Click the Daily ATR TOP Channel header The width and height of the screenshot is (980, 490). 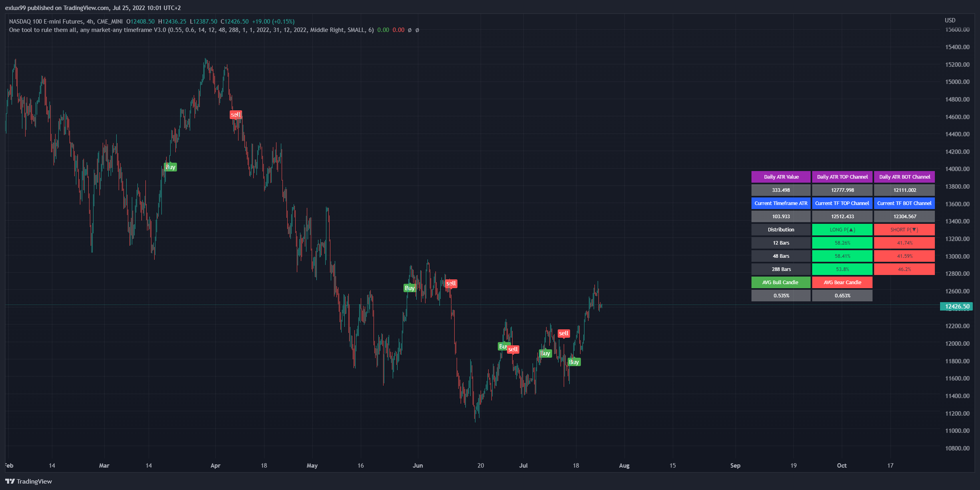click(x=842, y=177)
